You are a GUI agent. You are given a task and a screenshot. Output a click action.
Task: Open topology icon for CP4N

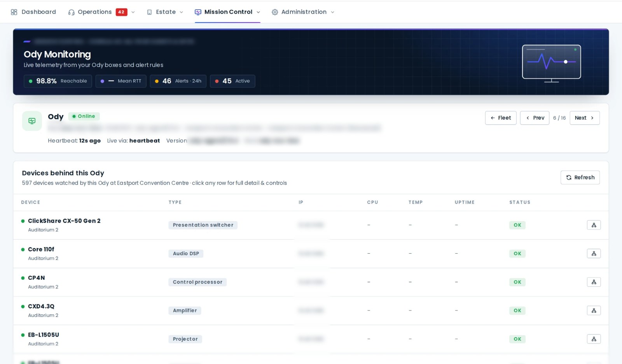(x=594, y=282)
